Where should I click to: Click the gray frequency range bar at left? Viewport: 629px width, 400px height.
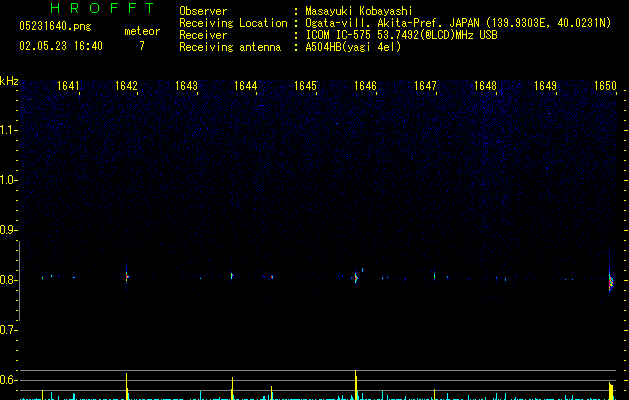19,281
